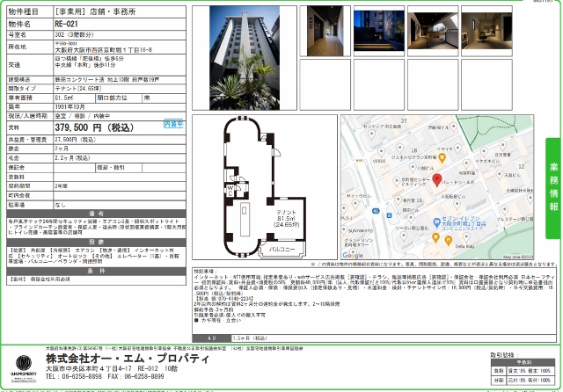Click the Google logo on the map

pos(353,255)
